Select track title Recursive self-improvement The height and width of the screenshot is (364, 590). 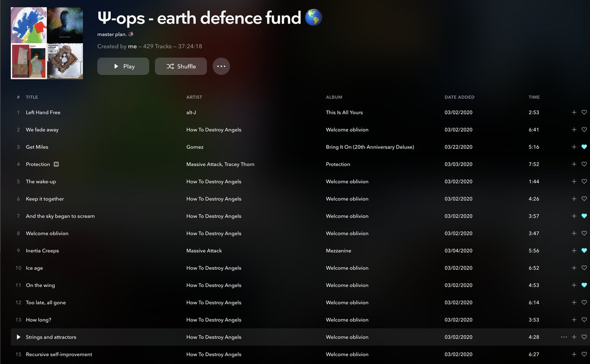(59, 355)
